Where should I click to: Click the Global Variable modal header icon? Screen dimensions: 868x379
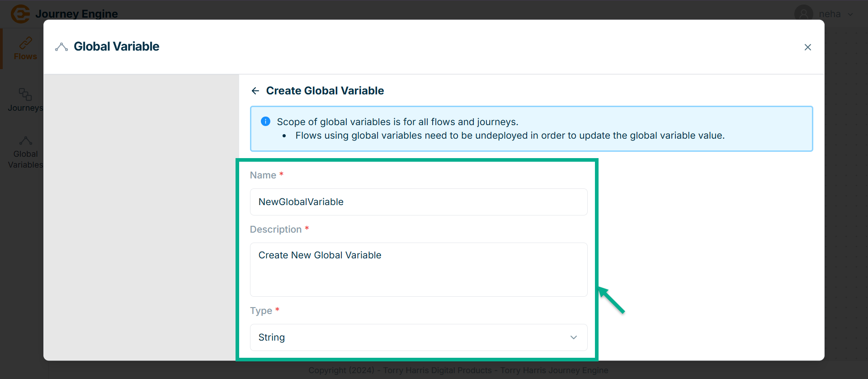point(61,47)
